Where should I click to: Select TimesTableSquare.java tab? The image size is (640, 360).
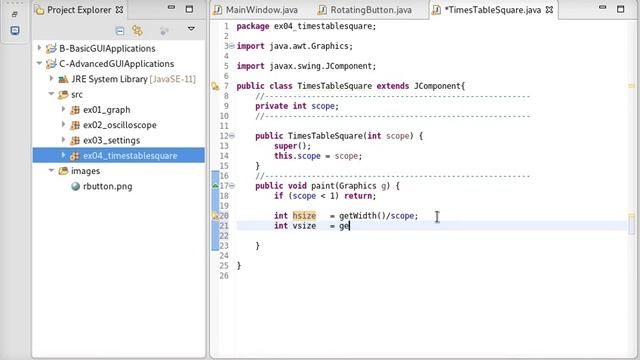[x=493, y=10]
